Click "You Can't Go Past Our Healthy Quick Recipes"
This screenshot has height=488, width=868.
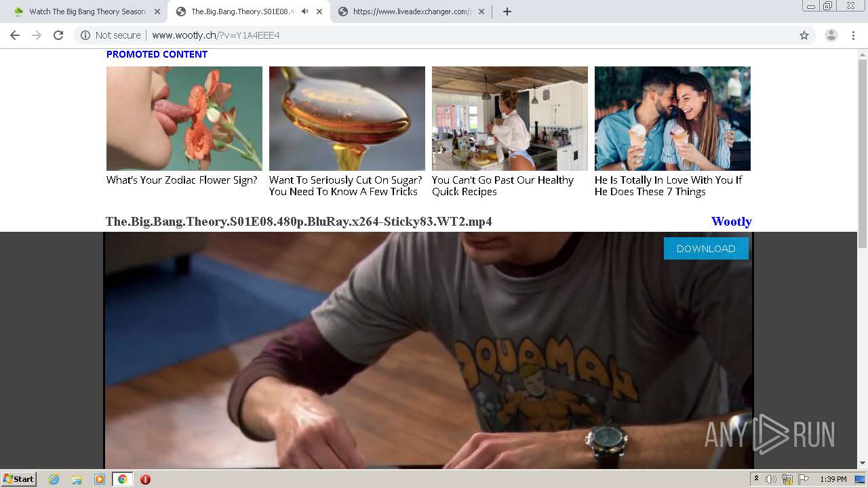tap(502, 186)
